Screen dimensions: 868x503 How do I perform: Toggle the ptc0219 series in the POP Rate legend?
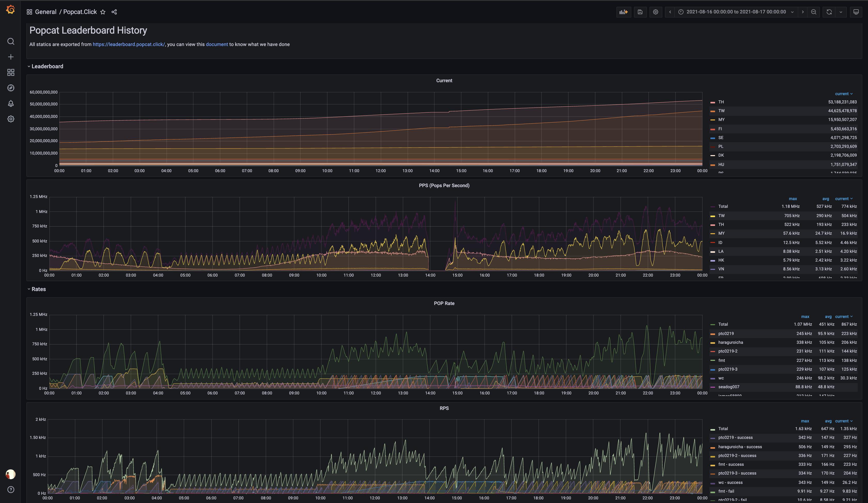pyautogui.click(x=726, y=333)
